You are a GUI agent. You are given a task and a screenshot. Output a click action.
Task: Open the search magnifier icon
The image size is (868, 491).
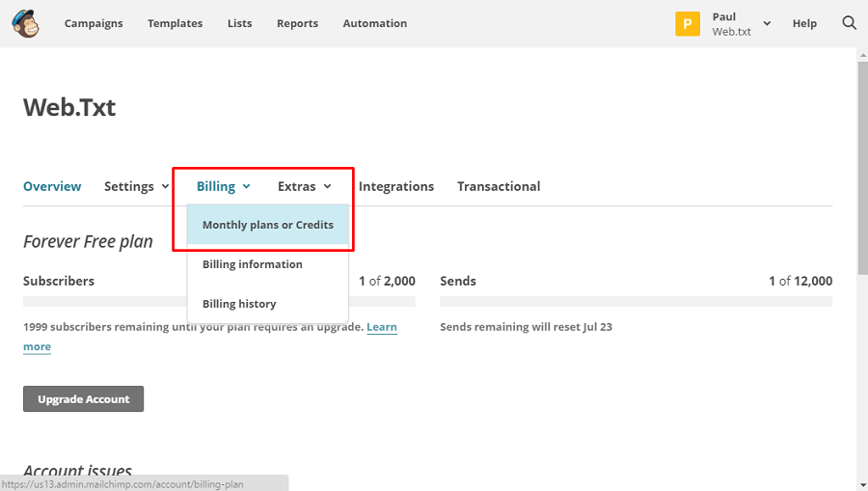click(x=849, y=23)
